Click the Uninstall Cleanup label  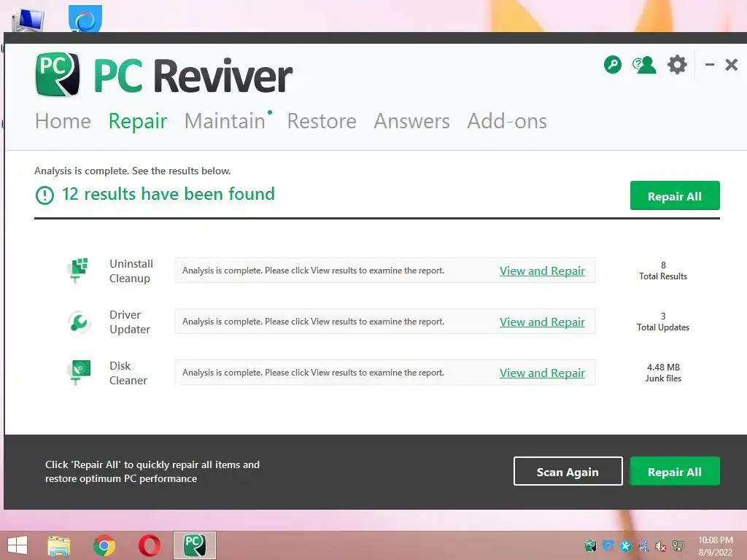click(131, 271)
